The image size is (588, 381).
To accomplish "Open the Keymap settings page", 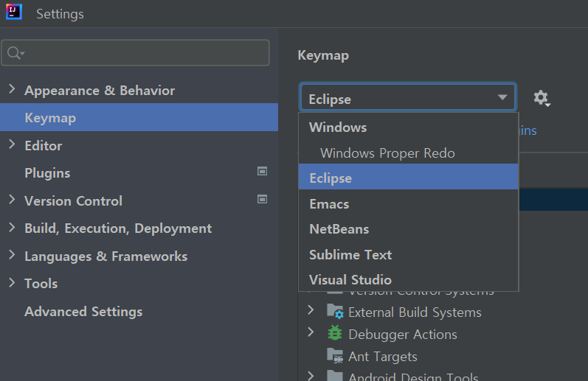I will click(x=139, y=117).
